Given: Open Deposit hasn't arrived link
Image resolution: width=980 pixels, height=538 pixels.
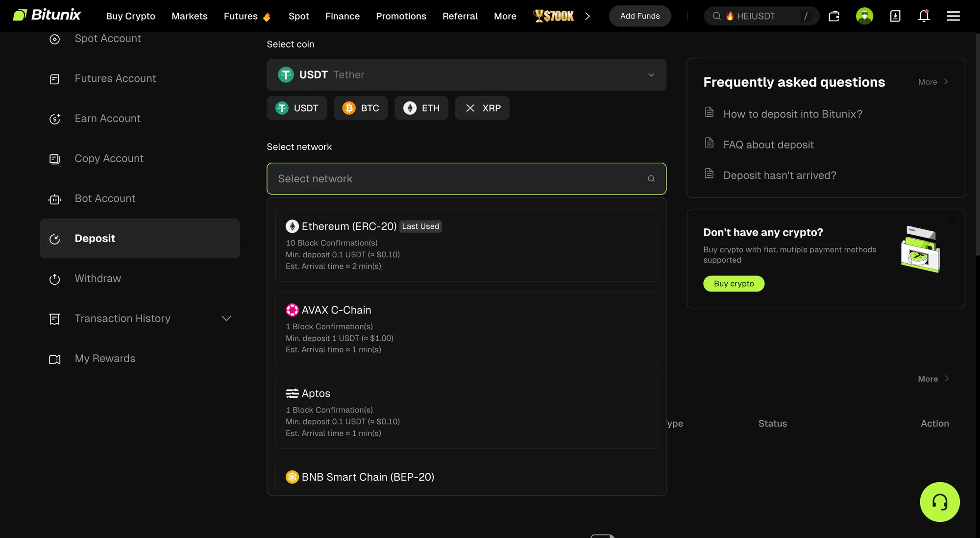Looking at the screenshot, I should coord(780,175).
